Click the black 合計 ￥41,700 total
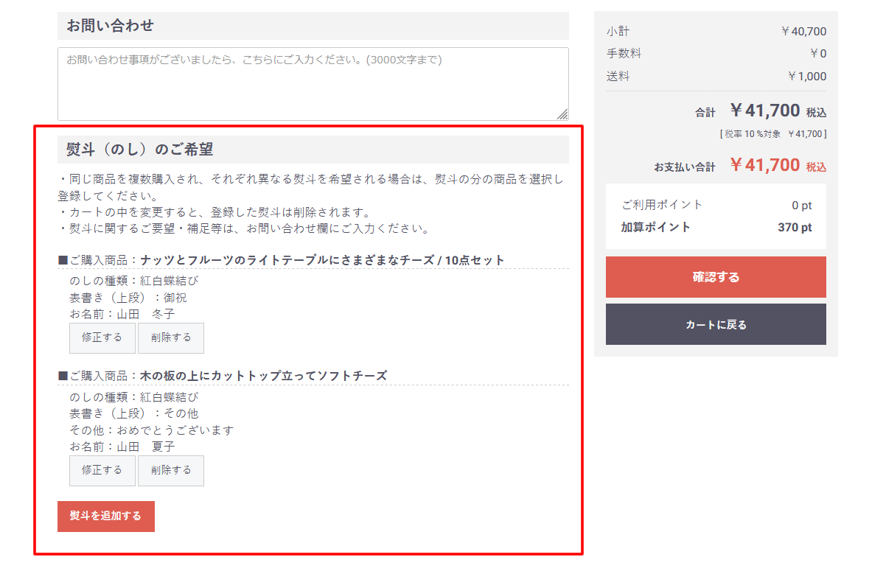Image resolution: width=886 pixels, height=588 pixels. (765, 111)
